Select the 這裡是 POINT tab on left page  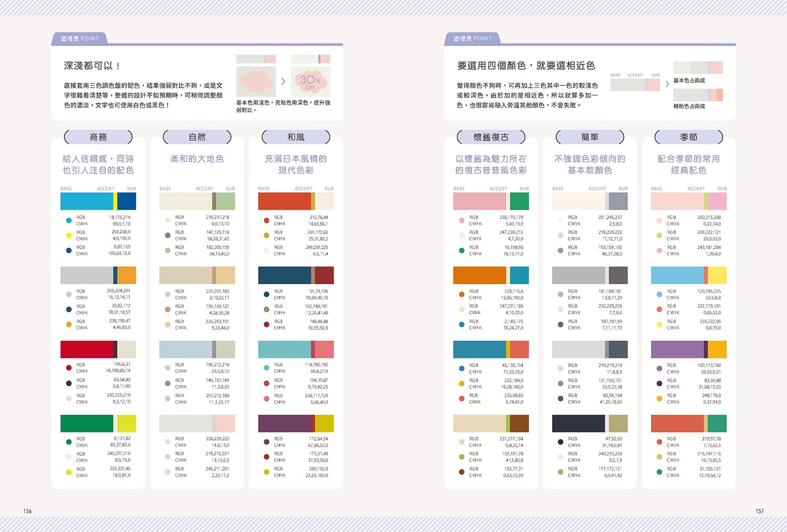pos(80,38)
